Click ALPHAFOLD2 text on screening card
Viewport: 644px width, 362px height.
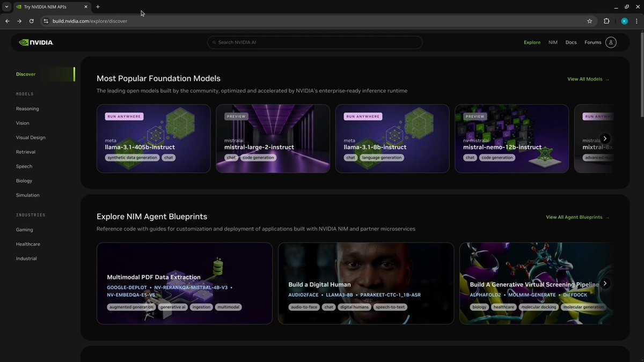pyautogui.click(x=486, y=295)
